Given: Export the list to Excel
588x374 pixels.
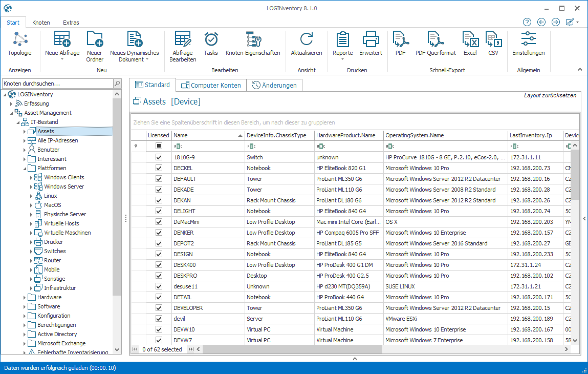Looking at the screenshot, I should (470, 44).
